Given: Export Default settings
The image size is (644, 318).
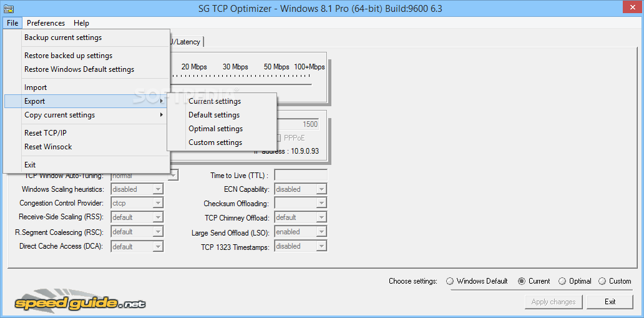Looking at the screenshot, I should (222, 115).
